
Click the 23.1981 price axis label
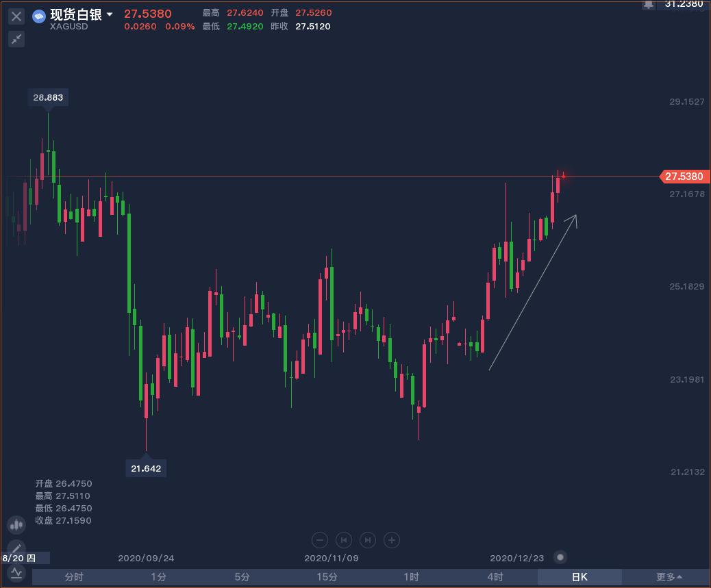pyautogui.click(x=687, y=379)
